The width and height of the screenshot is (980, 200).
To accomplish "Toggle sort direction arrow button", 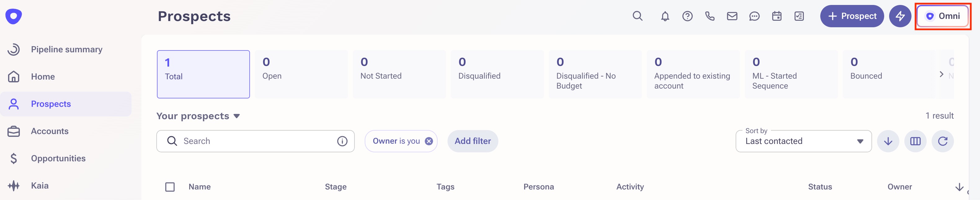I will point(888,141).
